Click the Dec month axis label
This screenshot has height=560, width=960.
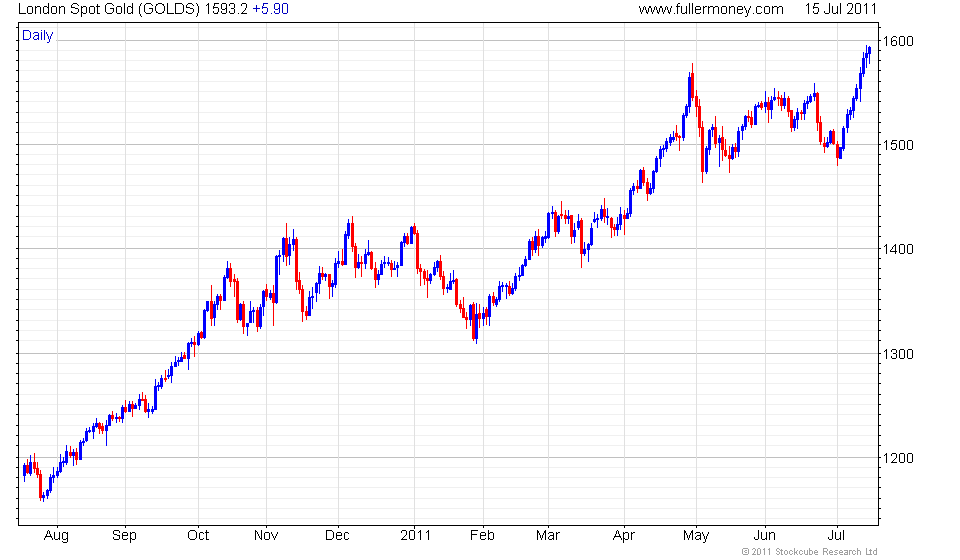[337, 536]
